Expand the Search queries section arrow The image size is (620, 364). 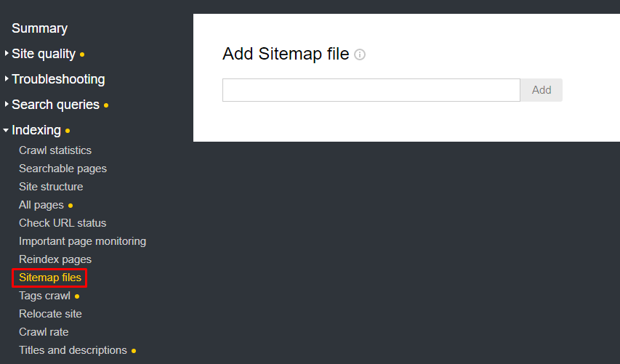tap(7, 105)
